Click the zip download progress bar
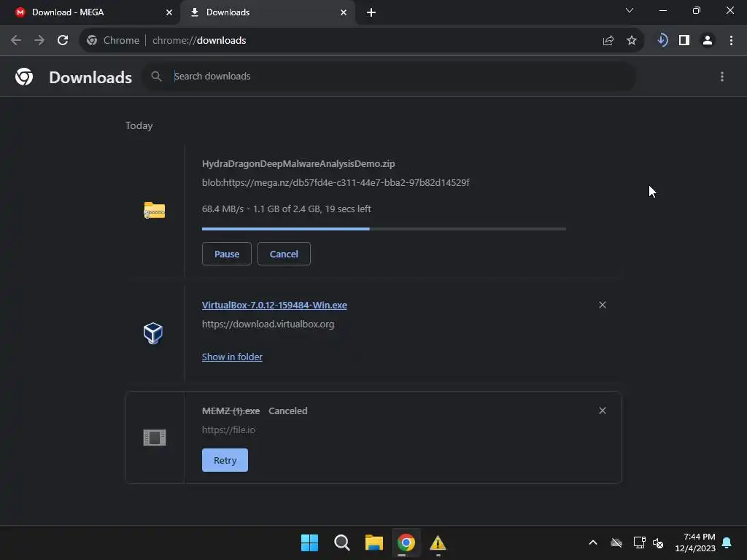Image resolution: width=747 pixels, height=560 pixels. (x=384, y=229)
